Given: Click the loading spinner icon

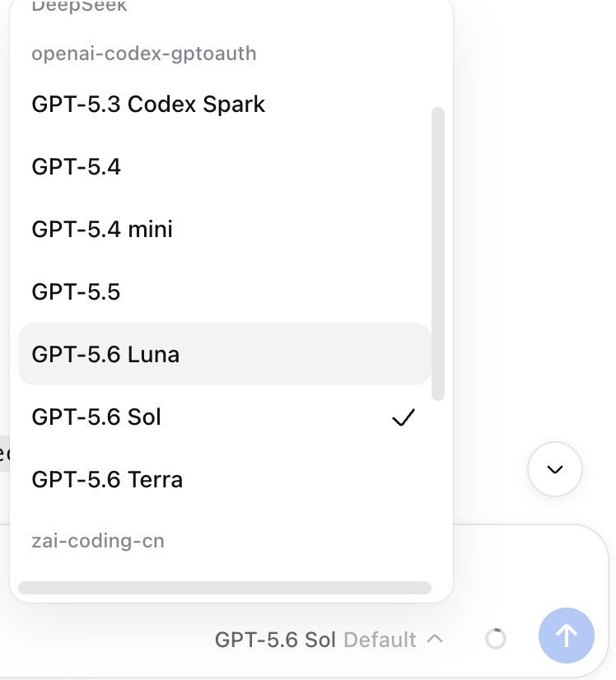Looking at the screenshot, I should (x=496, y=639).
